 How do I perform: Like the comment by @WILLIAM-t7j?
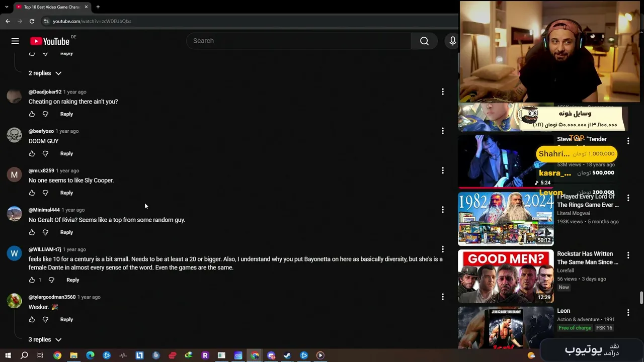pos(32,280)
